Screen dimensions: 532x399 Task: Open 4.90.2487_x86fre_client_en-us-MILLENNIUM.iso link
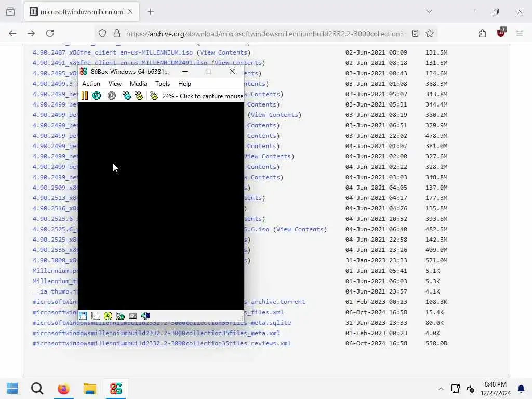pos(113,52)
